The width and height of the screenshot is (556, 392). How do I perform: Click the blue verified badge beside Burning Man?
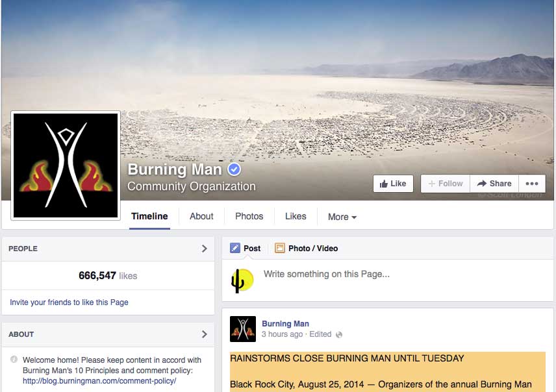point(234,169)
